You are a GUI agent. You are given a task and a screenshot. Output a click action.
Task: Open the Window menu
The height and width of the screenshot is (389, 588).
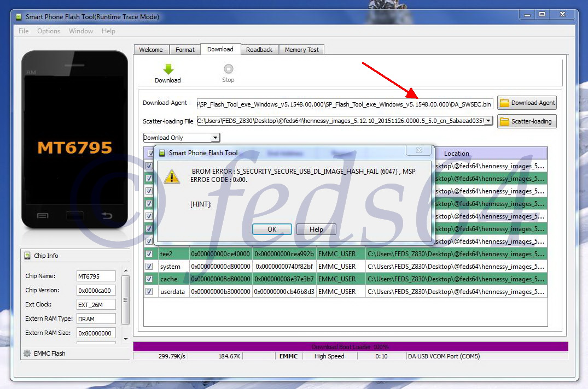click(81, 31)
